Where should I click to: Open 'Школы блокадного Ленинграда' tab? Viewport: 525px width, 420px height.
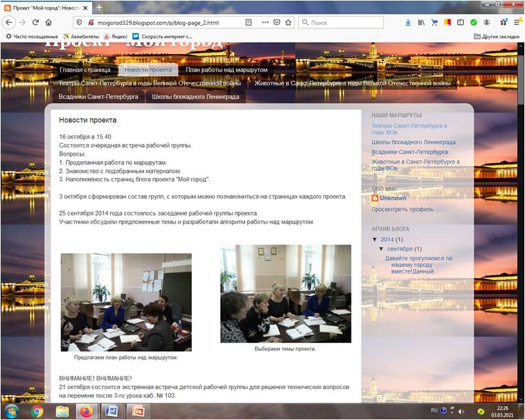(196, 97)
